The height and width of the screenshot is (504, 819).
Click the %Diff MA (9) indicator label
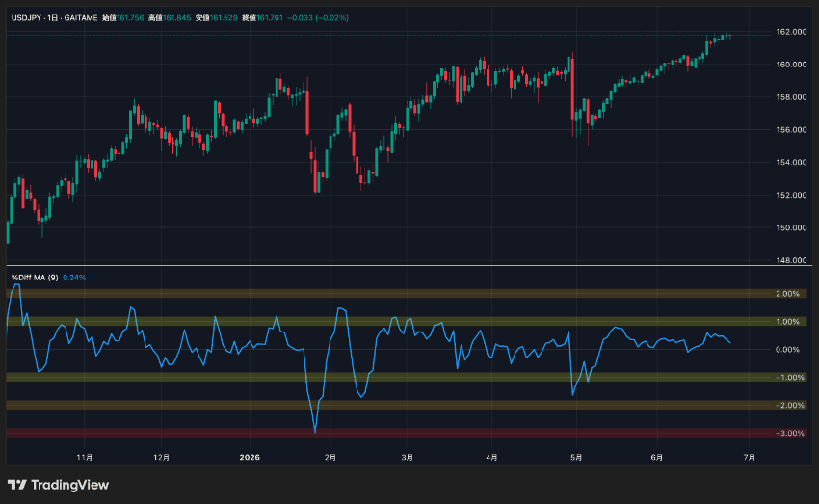pyautogui.click(x=35, y=278)
